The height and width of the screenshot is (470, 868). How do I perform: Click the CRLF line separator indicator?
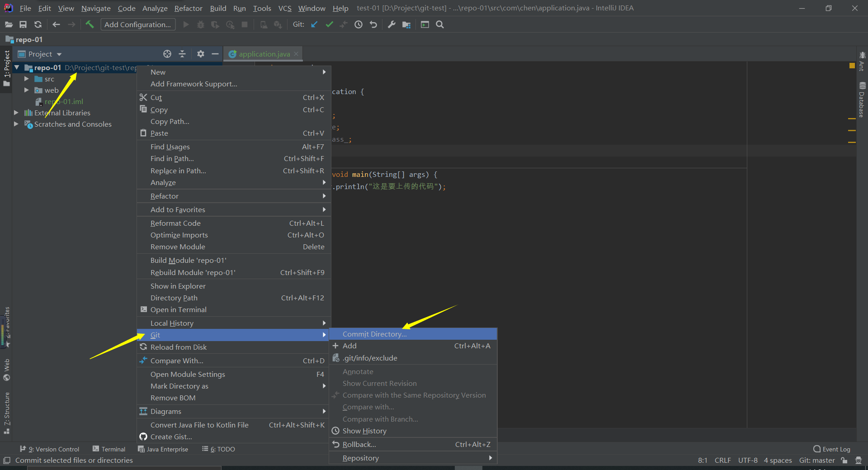[x=722, y=460]
